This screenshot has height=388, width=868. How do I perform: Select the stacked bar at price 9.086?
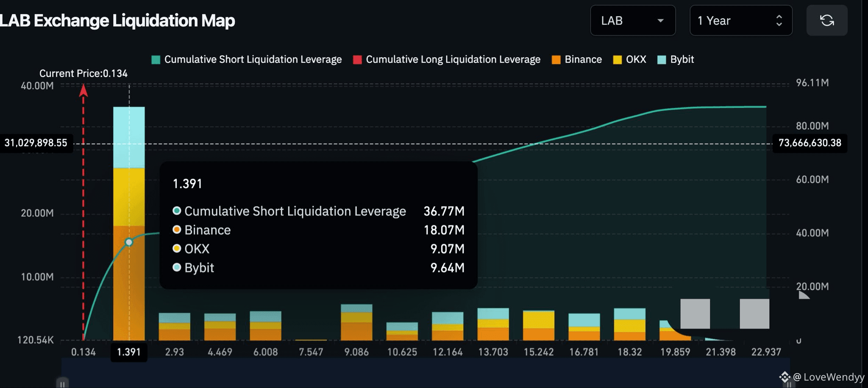(x=356, y=322)
